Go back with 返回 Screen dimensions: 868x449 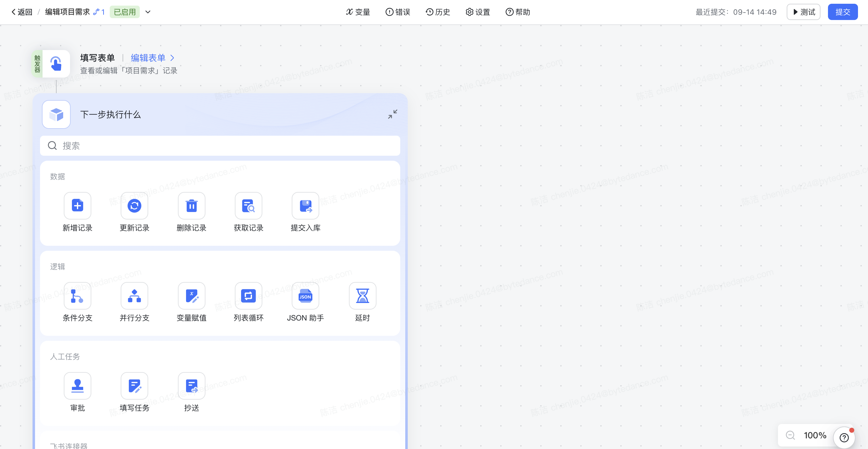22,12
